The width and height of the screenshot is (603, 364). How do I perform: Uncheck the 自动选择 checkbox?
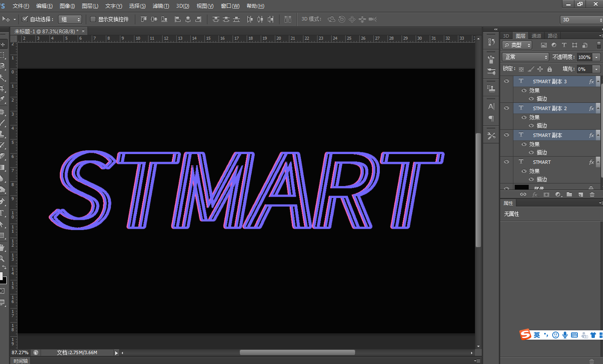(25, 19)
